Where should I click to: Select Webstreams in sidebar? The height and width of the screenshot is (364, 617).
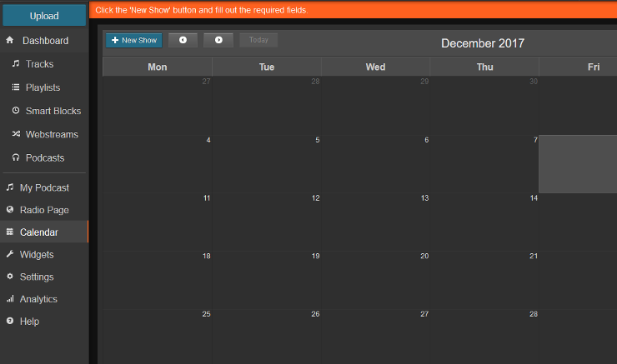pos(51,134)
